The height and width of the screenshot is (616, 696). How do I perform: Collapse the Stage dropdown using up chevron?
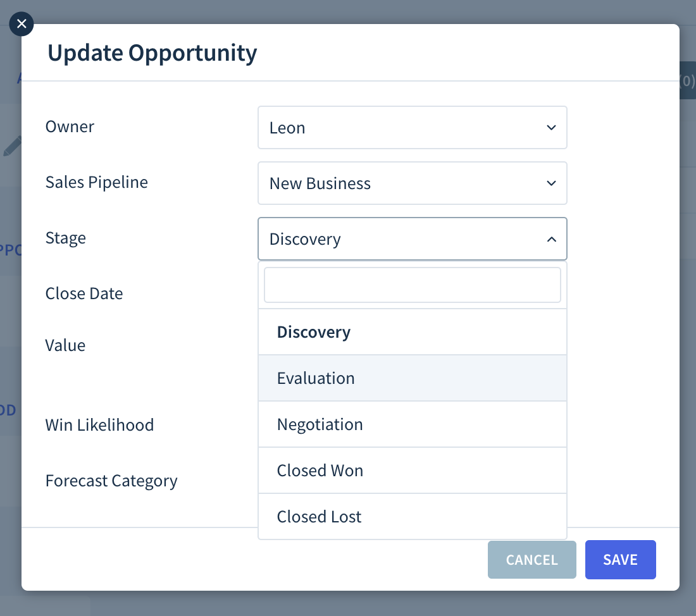[551, 239]
